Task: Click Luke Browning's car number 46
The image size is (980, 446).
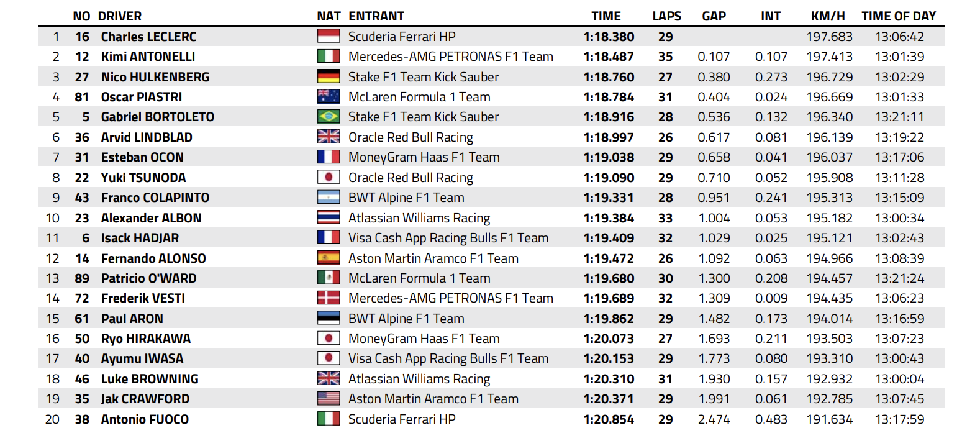Action: point(82,379)
